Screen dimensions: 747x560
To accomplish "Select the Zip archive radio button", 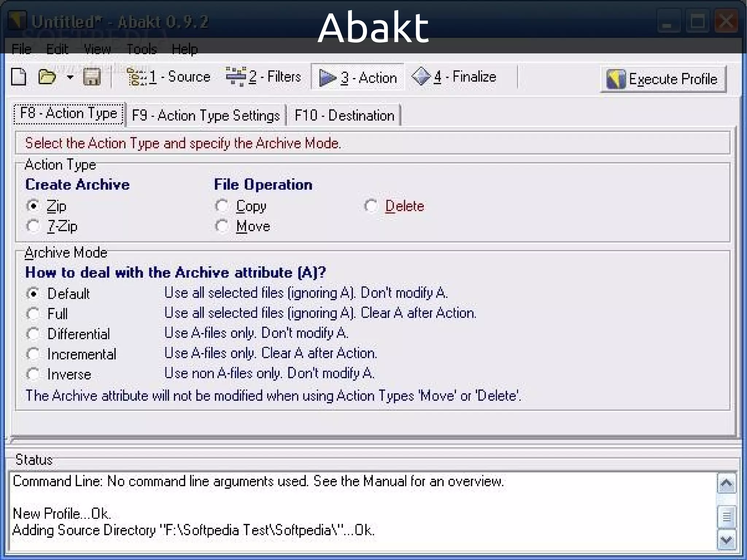I will point(33,206).
